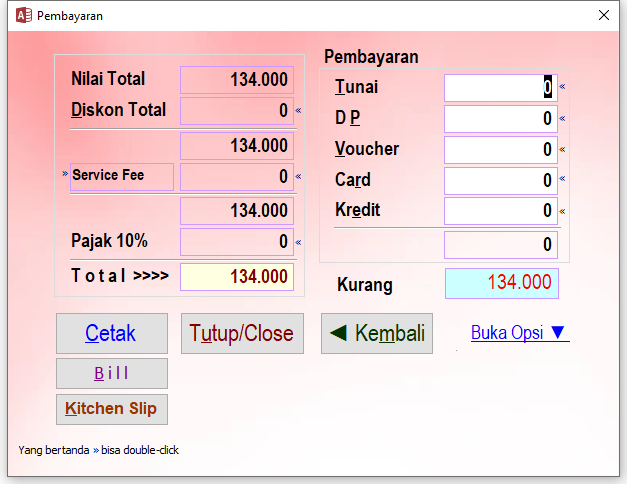Click the arrow marker beside Pajak 10%

(x=298, y=242)
